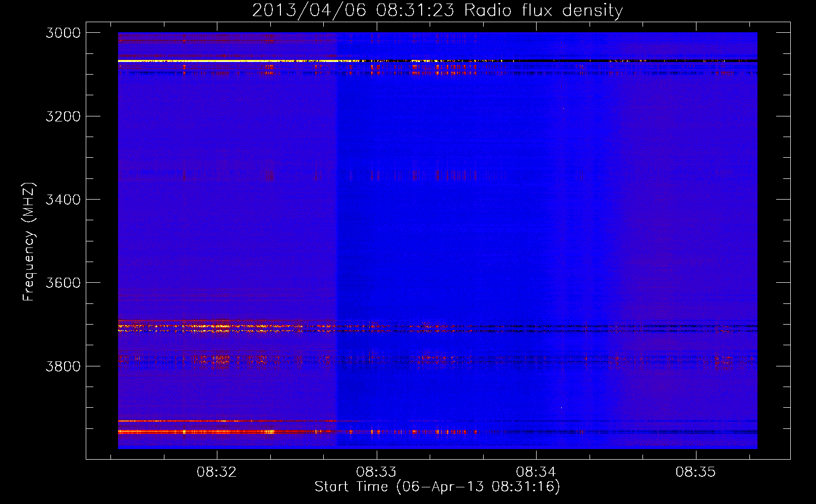Click the 08:33 time tick label
816x504 pixels.
click(x=376, y=472)
